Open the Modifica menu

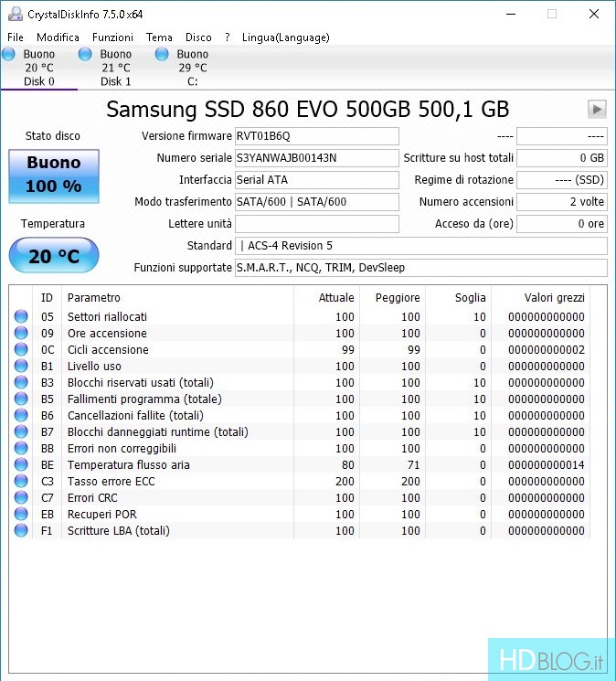pyautogui.click(x=58, y=37)
